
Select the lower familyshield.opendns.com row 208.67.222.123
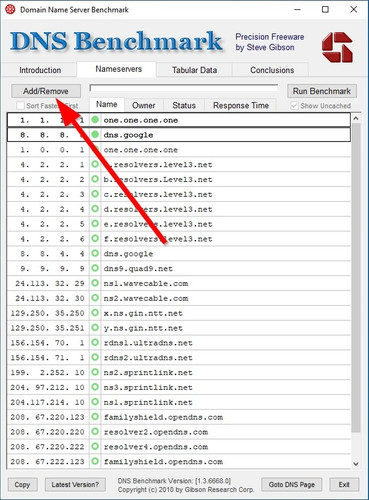pyautogui.click(x=179, y=461)
